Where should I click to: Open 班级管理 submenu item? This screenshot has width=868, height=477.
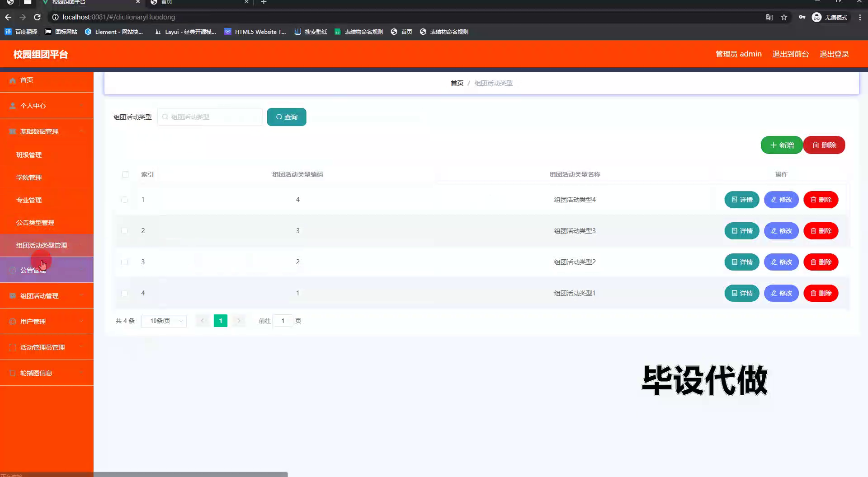[x=47, y=155]
